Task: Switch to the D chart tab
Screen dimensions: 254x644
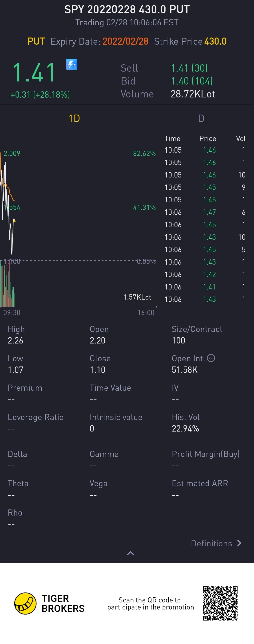Action: pos(201,118)
